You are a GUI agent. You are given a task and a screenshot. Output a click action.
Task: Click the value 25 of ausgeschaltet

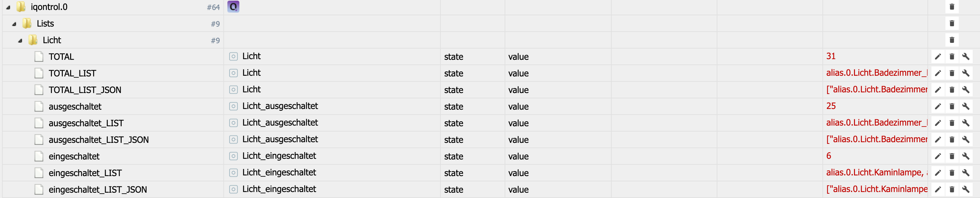click(831, 106)
